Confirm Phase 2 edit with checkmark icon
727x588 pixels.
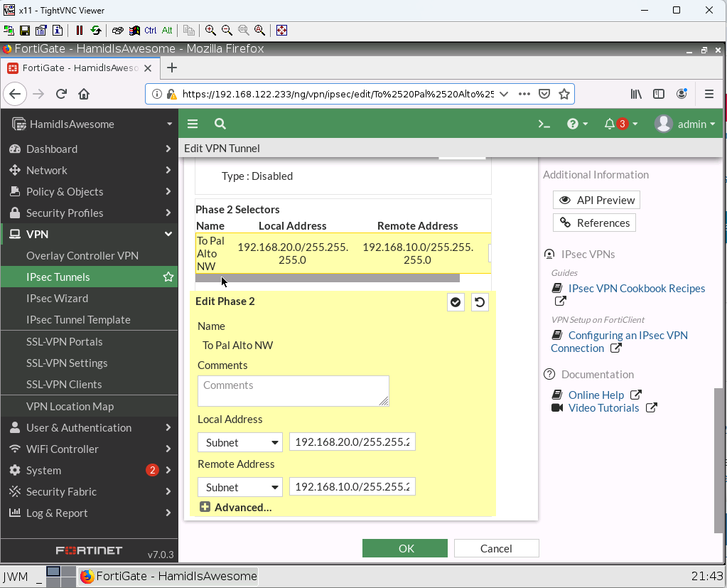tap(456, 302)
